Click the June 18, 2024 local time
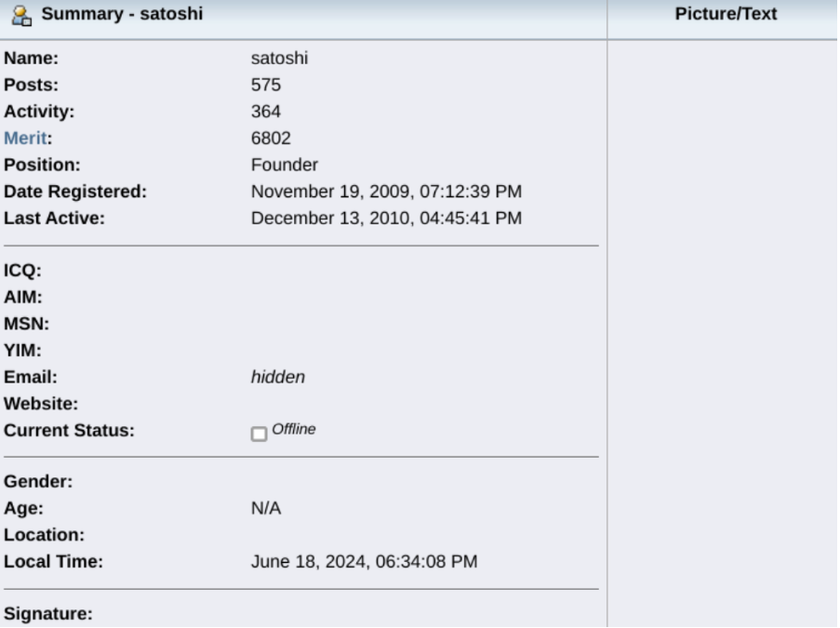Screen dimensions: 840x628 [x=364, y=562]
